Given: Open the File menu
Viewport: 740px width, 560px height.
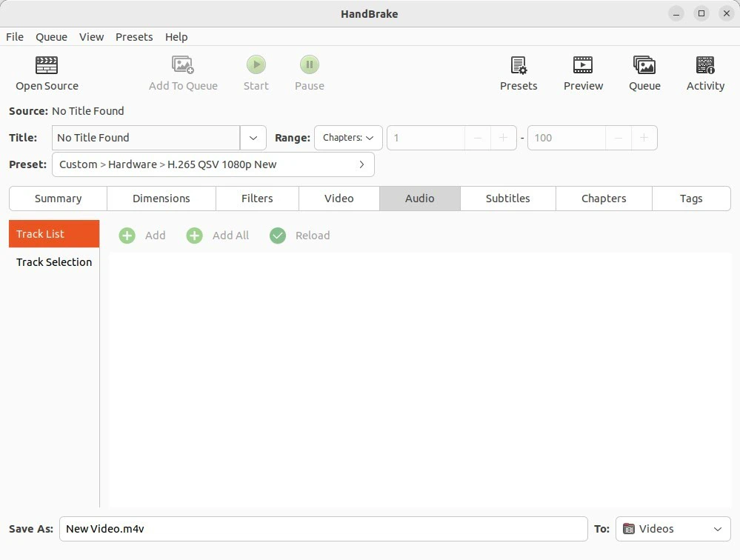Looking at the screenshot, I should pos(15,37).
